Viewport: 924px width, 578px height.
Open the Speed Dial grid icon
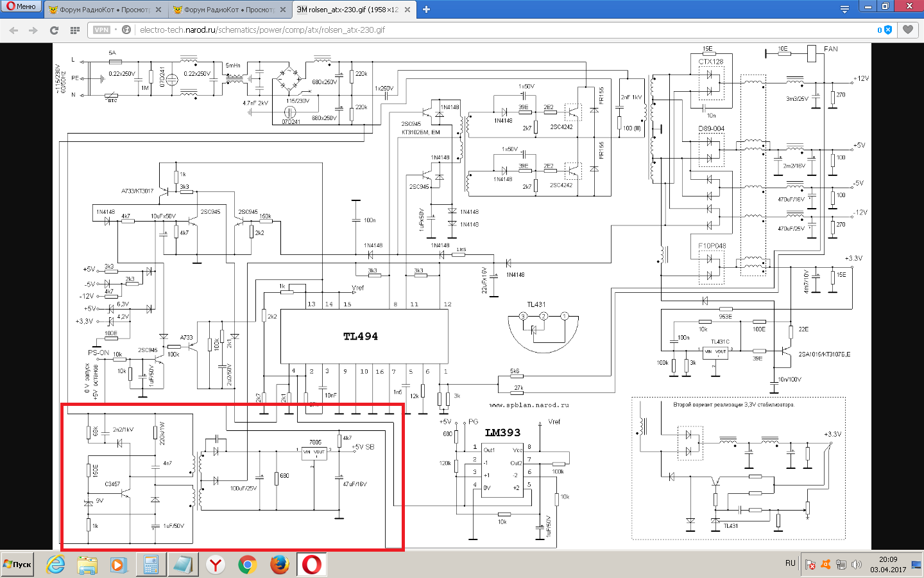coord(74,30)
